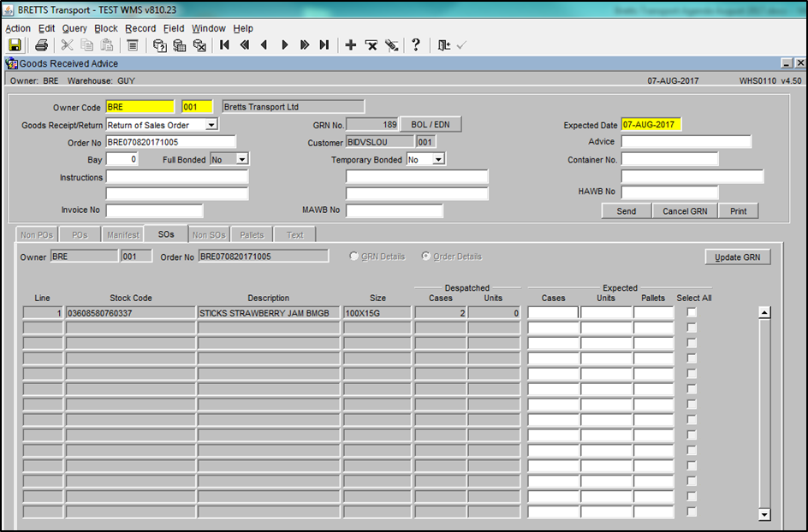Tick checkbox in the bottom-most grid row
The height and width of the screenshot is (532, 808).
[692, 512]
